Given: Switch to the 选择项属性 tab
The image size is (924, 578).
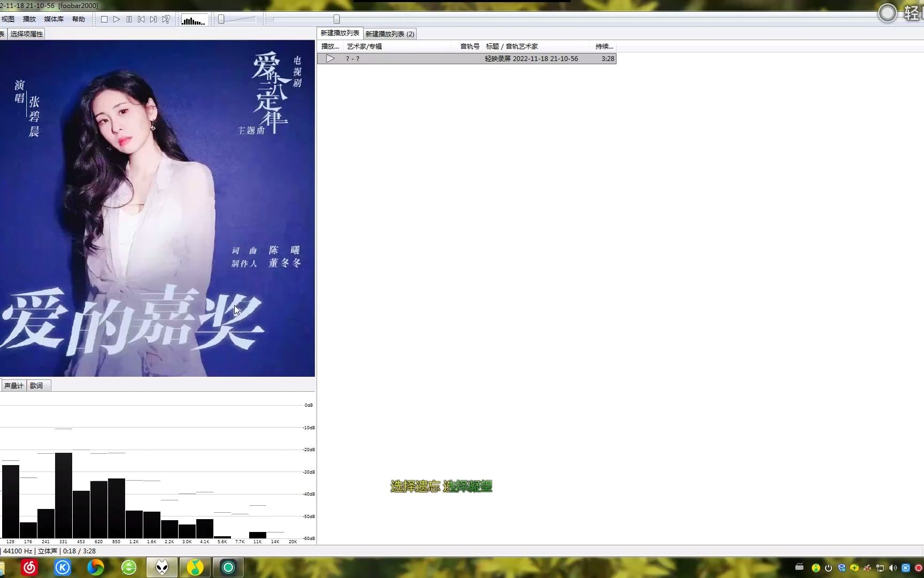Looking at the screenshot, I should point(27,34).
